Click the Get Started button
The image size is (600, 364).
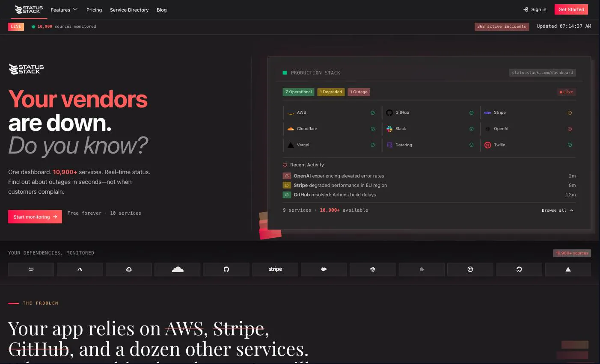coord(571,9)
